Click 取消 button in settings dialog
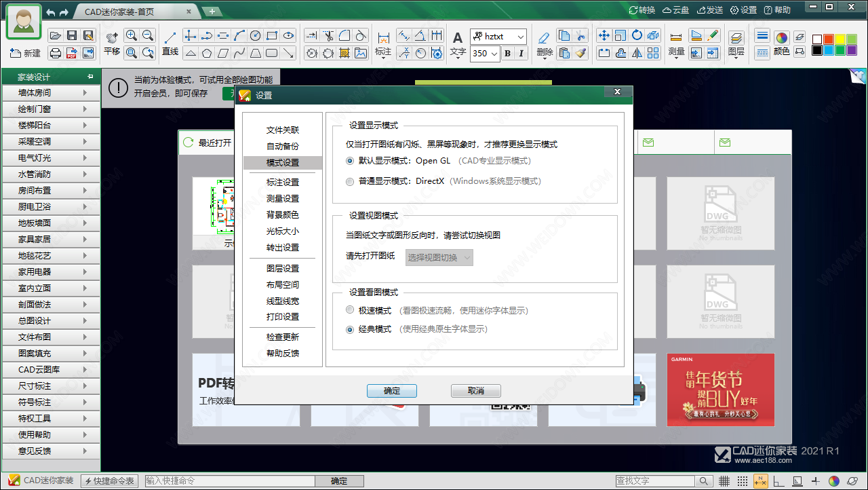The height and width of the screenshot is (490, 868). [x=476, y=391]
